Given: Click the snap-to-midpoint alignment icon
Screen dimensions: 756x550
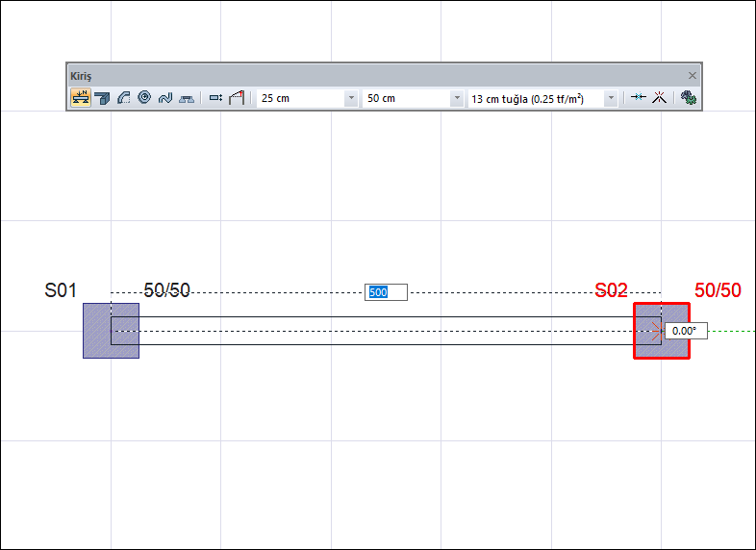Looking at the screenshot, I should (x=639, y=97).
